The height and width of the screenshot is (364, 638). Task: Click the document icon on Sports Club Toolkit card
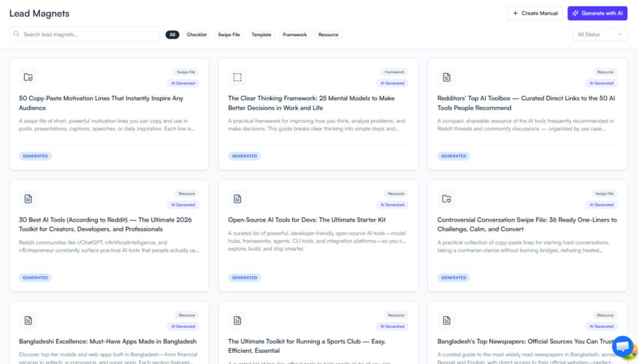pyautogui.click(x=237, y=320)
